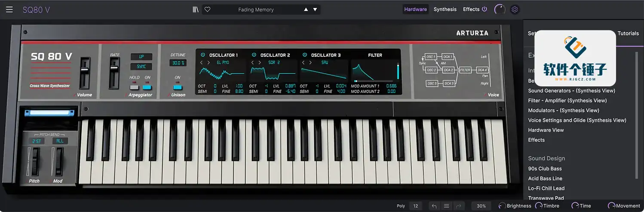Switch to the Hardware view

[415, 9]
